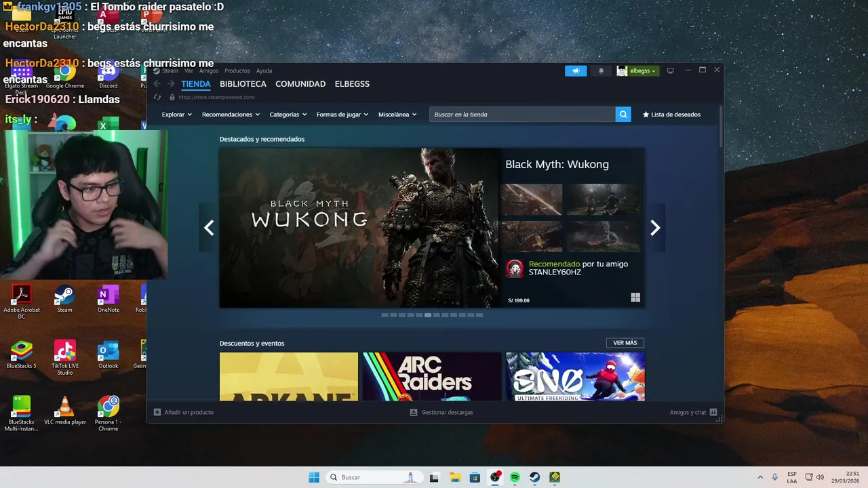Open the Steam menu in title bar
This screenshot has width=868, height=488.
coord(170,70)
